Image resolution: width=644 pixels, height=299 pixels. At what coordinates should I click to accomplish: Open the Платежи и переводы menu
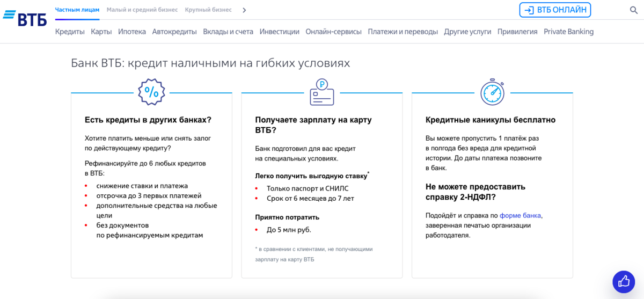403,32
